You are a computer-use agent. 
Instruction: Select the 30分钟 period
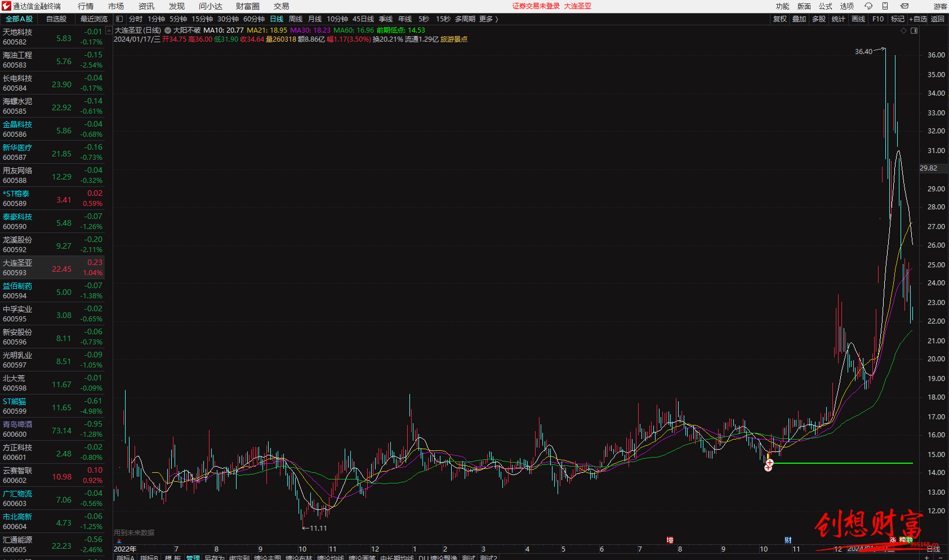pyautogui.click(x=228, y=19)
